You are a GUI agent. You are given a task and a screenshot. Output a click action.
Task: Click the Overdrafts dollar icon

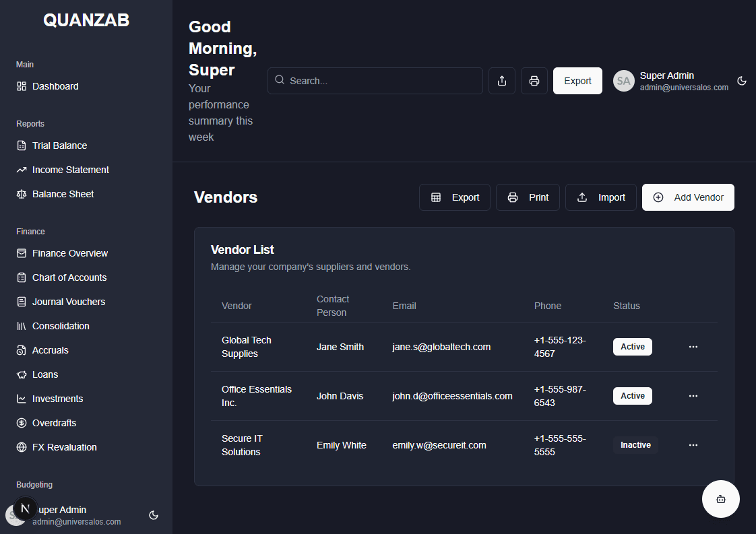(x=21, y=423)
